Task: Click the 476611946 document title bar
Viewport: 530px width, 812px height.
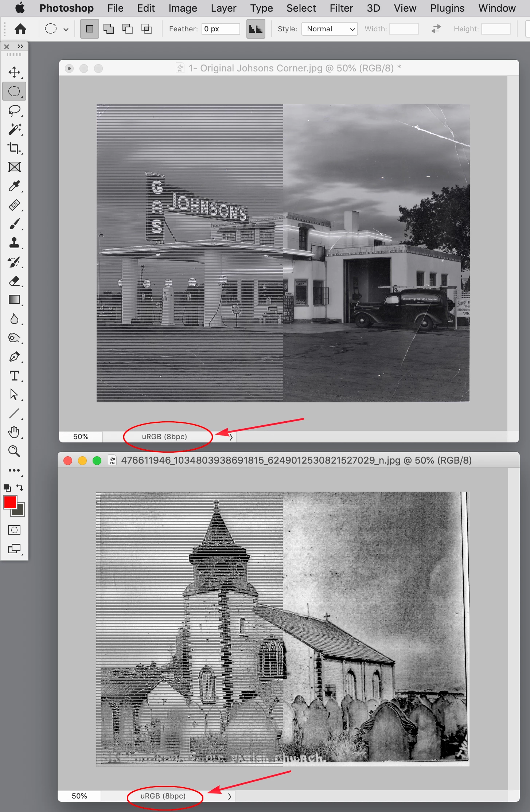Action: [289, 460]
